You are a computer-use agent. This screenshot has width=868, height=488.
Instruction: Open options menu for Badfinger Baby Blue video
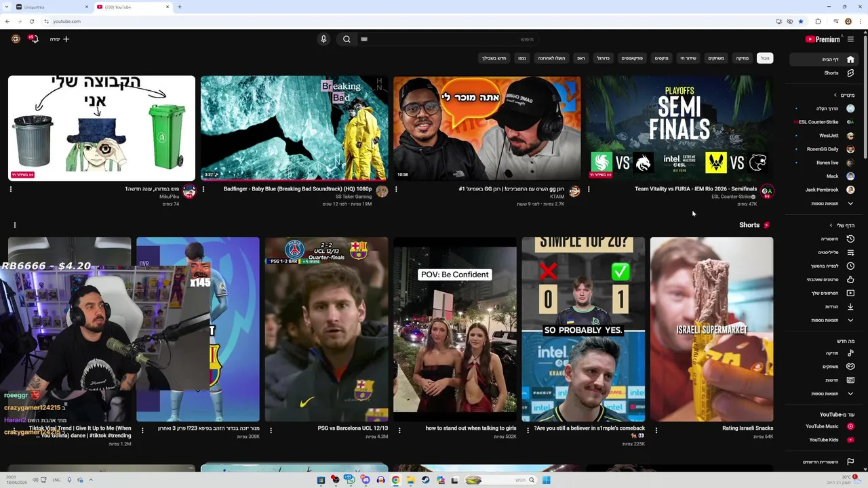[x=203, y=189]
